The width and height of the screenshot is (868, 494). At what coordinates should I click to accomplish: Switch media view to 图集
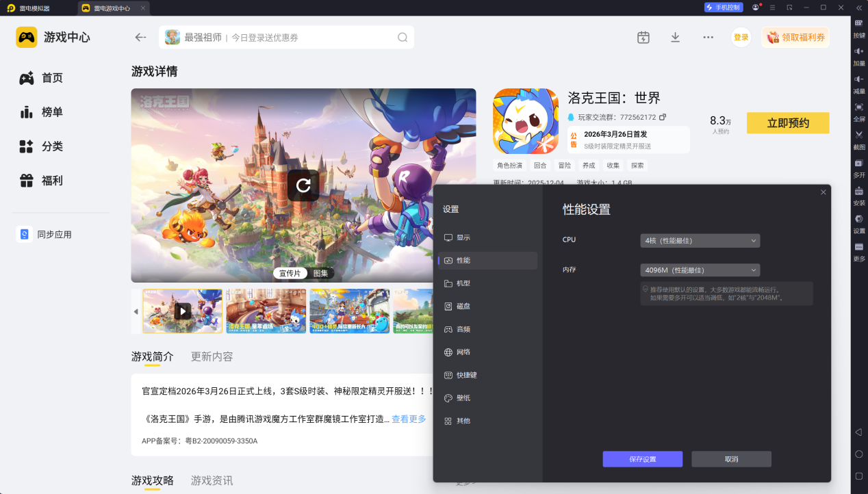[x=321, y=272]
